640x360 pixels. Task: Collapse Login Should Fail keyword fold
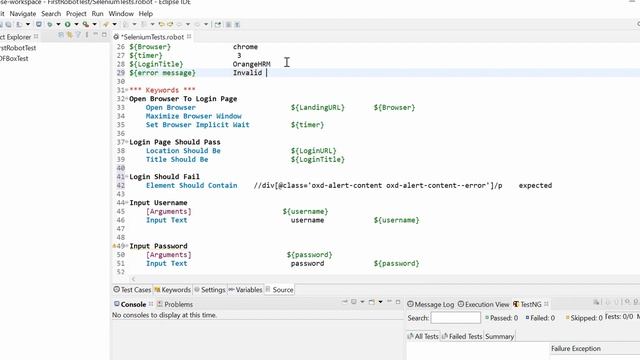pos(127,177)
